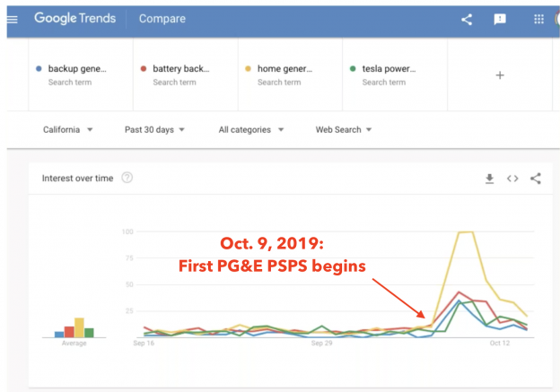Click the Average bar chart

(x=74, y=327)
